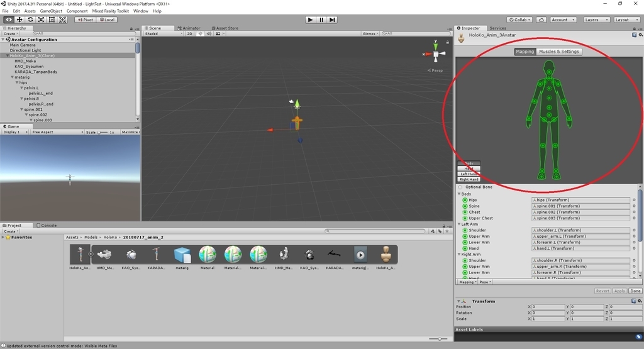The width and height of the screenshot is (644, 349).
Task: Click the Position X input field
Action: (x=548, y=307)
